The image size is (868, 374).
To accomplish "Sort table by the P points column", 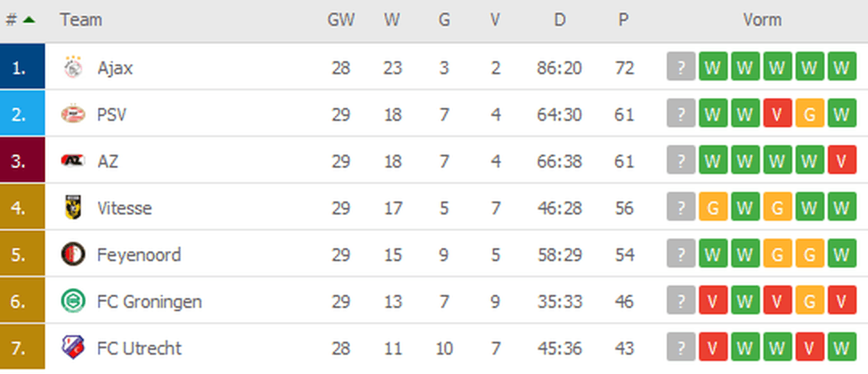I will 623,19.
